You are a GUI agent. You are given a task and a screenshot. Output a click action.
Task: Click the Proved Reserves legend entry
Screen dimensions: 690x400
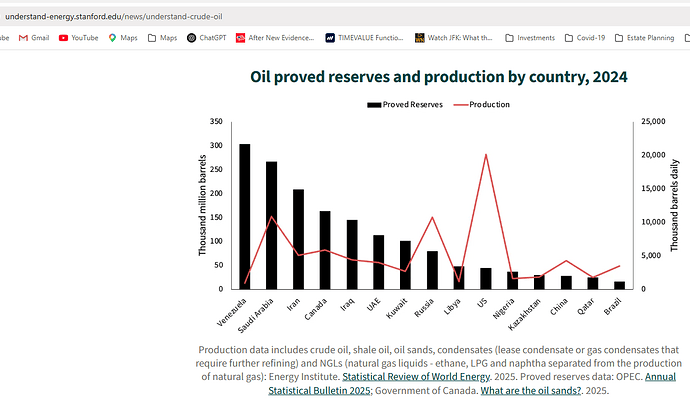[405, 105]
